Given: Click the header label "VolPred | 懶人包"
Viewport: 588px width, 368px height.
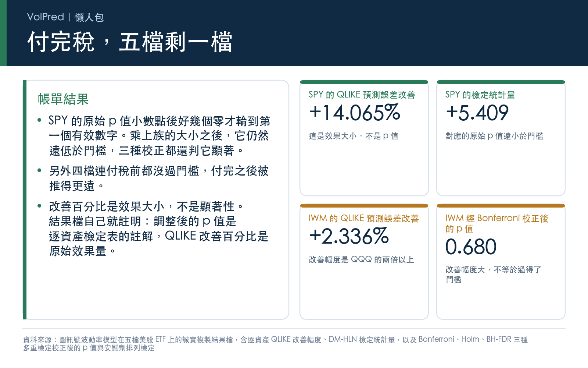Looking at the screenshot, I should click(65, 17).
